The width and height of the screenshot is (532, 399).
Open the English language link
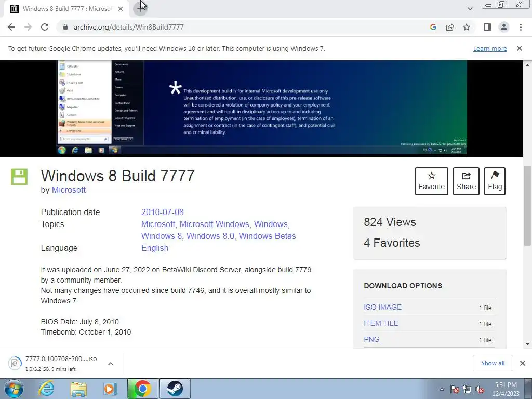coord(155,248)
